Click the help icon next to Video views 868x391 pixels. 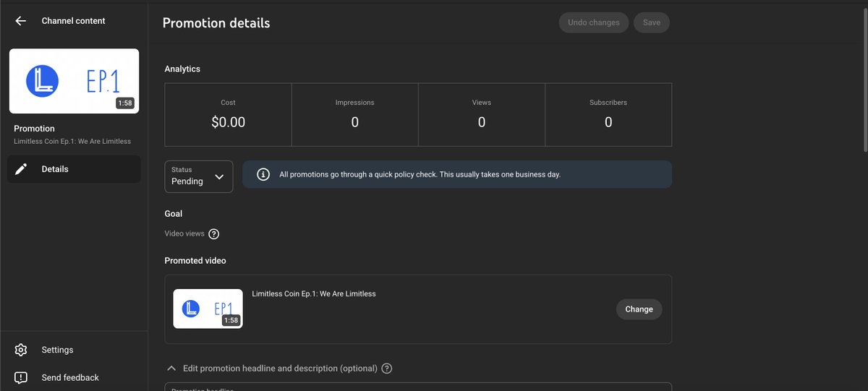(x=213, y=234)
